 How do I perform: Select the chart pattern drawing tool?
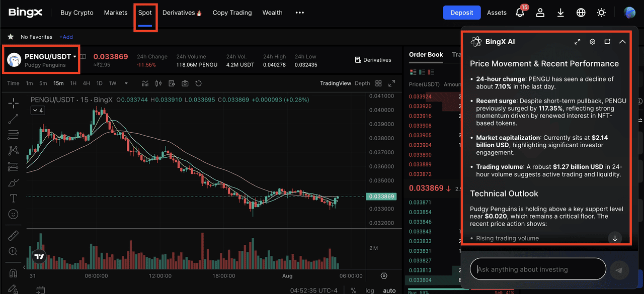[14, 150]
